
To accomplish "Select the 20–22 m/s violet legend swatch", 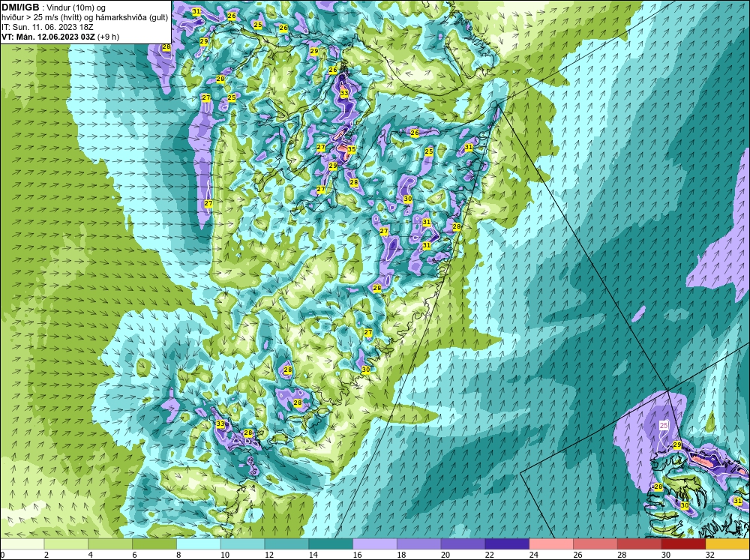I will coord(463,544).
